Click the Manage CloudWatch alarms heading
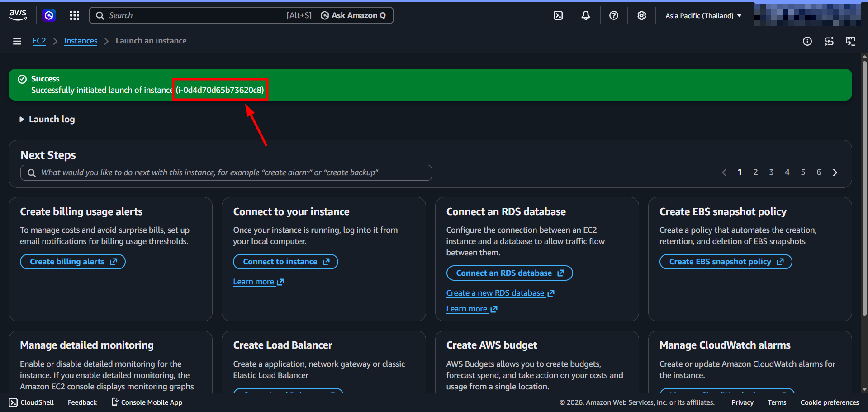Screen dimensions: 868x412 click(x=725, y=345)
